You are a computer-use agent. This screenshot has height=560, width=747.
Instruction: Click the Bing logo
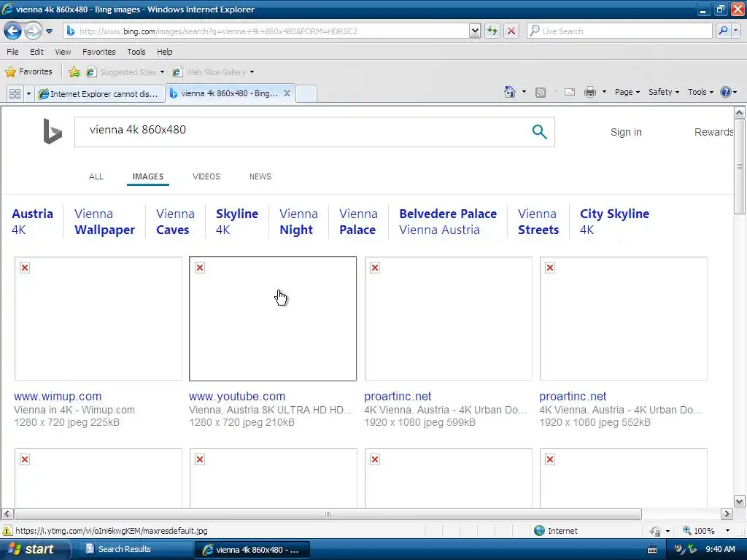point(53,131)
